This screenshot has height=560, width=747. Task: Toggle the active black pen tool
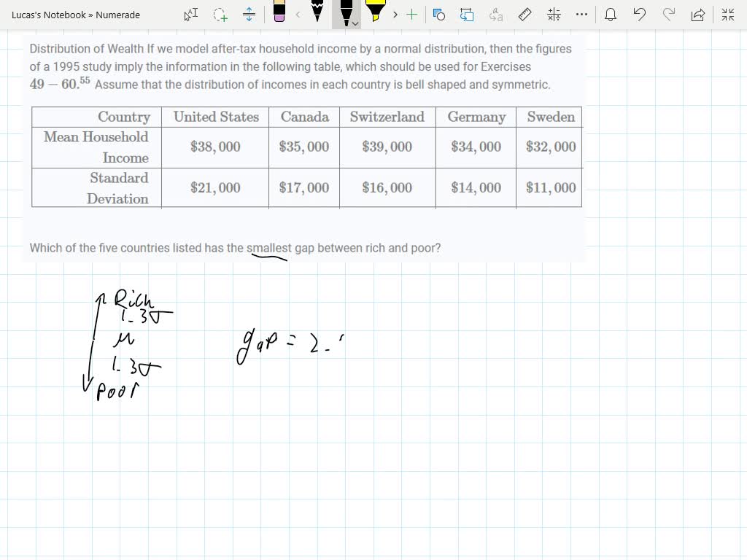pos(346,13)
